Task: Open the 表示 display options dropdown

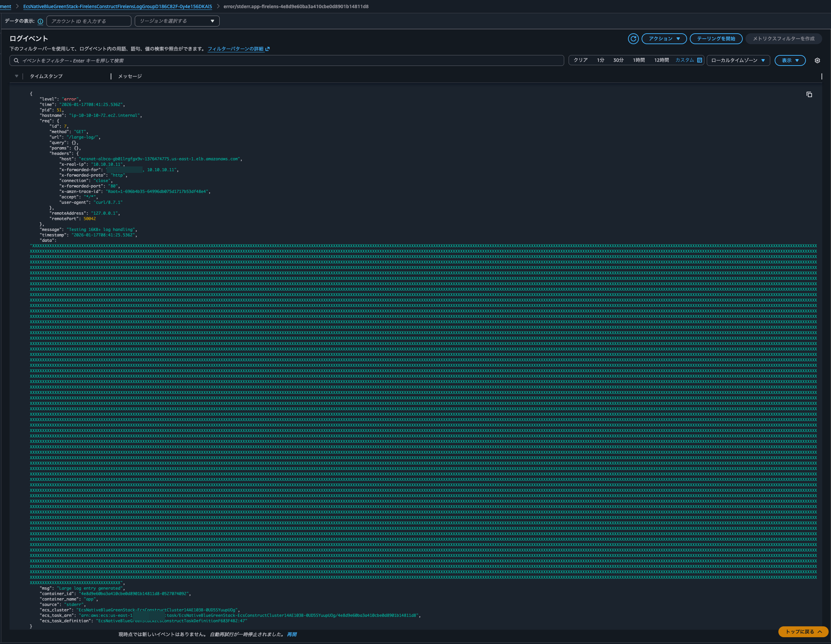Action: click(790, 60)
